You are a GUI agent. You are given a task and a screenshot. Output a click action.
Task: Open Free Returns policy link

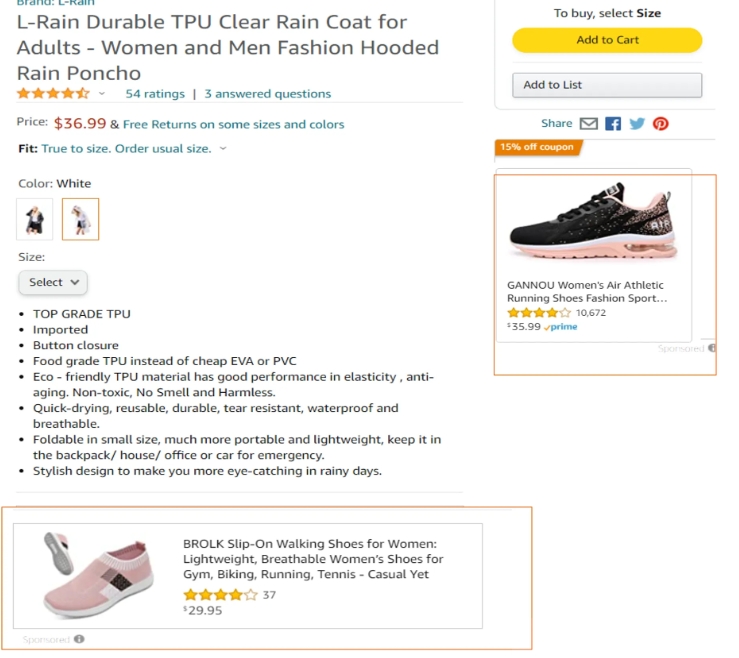pos(233,125)
